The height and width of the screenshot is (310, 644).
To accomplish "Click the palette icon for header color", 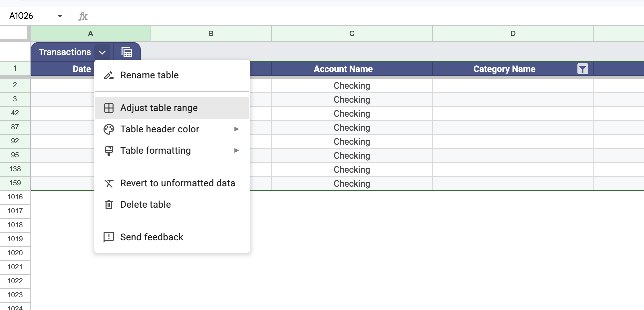I will (x=109, y=129).
